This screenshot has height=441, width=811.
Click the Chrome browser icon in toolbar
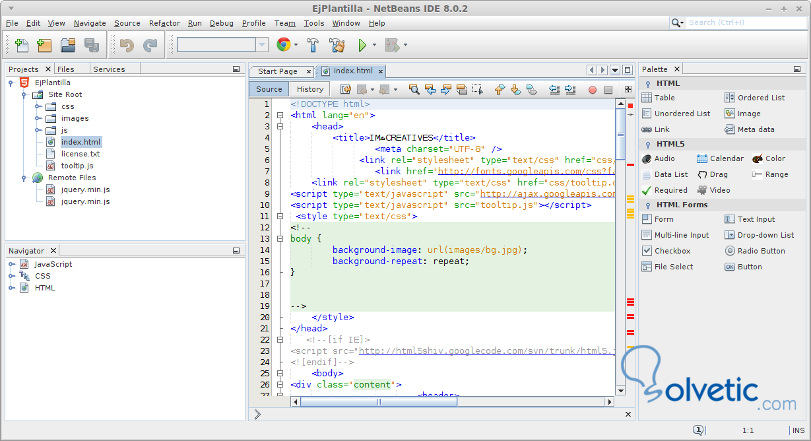[x=284, y=45]
